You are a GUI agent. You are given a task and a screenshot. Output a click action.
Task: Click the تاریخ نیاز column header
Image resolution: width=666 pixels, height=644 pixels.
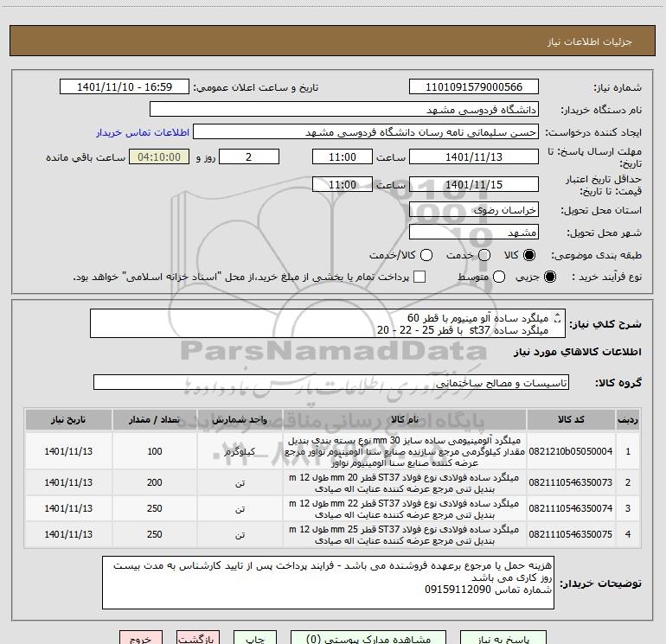[68, 419]
